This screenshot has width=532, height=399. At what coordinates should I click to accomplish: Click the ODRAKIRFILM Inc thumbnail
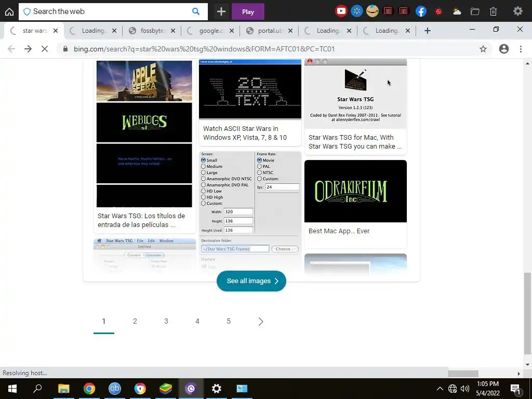pos(355,191)
